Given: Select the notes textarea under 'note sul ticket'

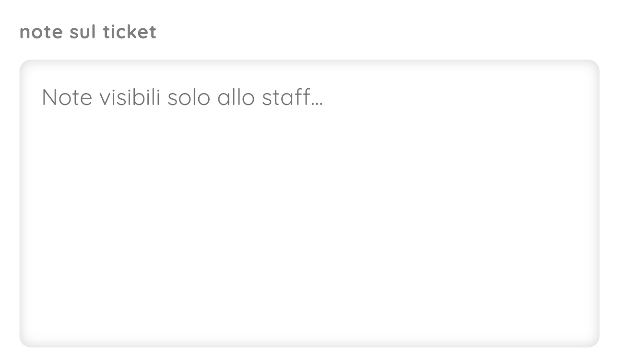Looking at the screenshot, I should (x=309, y=203).
